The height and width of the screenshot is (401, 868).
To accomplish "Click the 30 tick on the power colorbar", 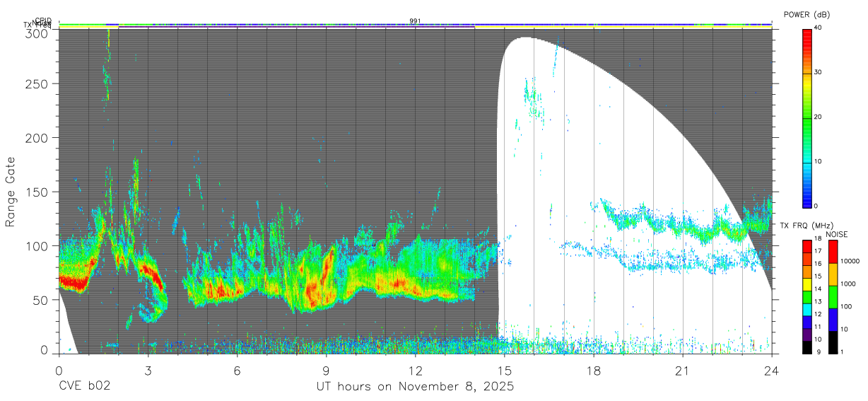I will [818, 73].
